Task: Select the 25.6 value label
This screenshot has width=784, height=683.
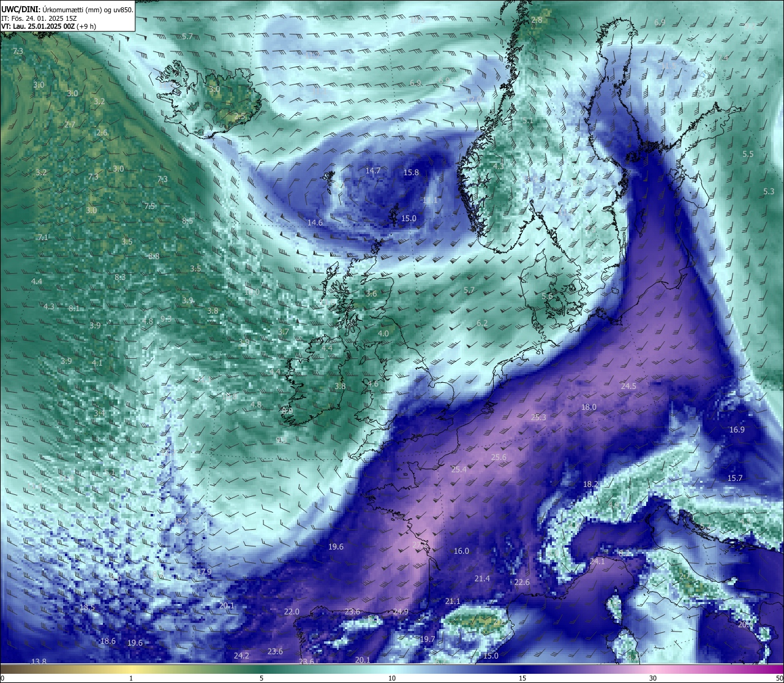Action: 499,458
